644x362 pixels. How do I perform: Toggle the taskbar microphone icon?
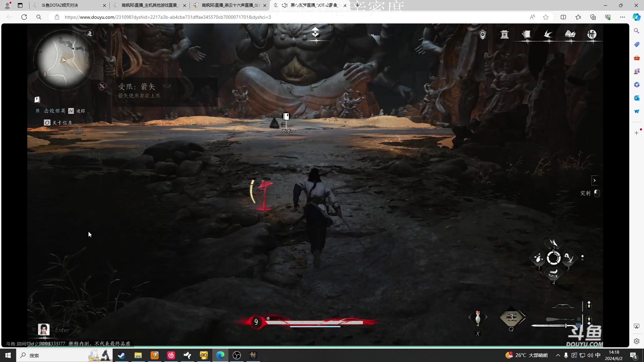[566, 355]
